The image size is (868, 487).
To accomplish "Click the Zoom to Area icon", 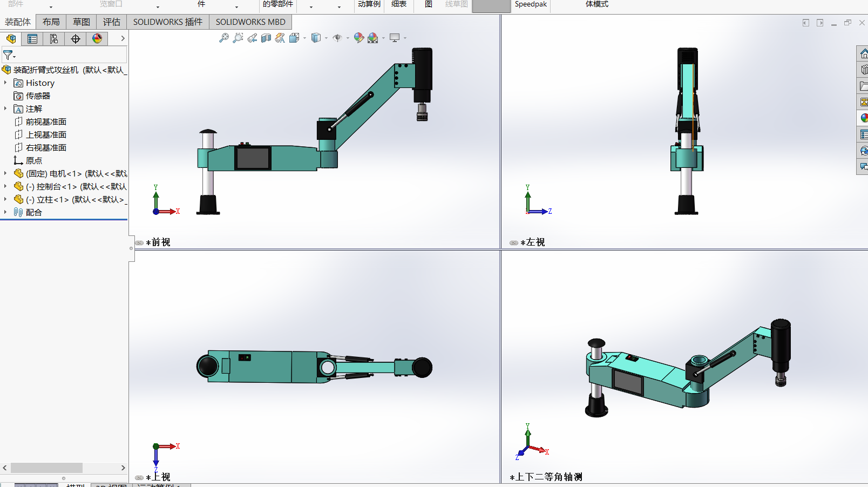I will tap(238, 38).
